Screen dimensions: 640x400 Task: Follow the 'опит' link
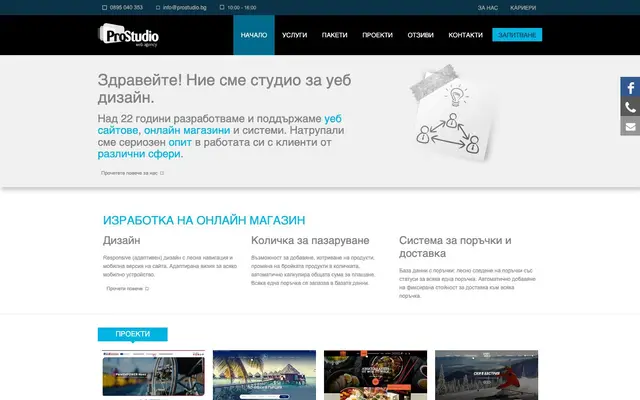pos(180,142)
